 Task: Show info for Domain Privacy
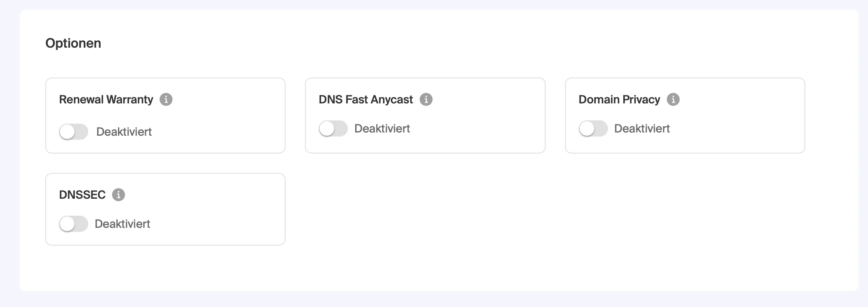click(673, 99)
